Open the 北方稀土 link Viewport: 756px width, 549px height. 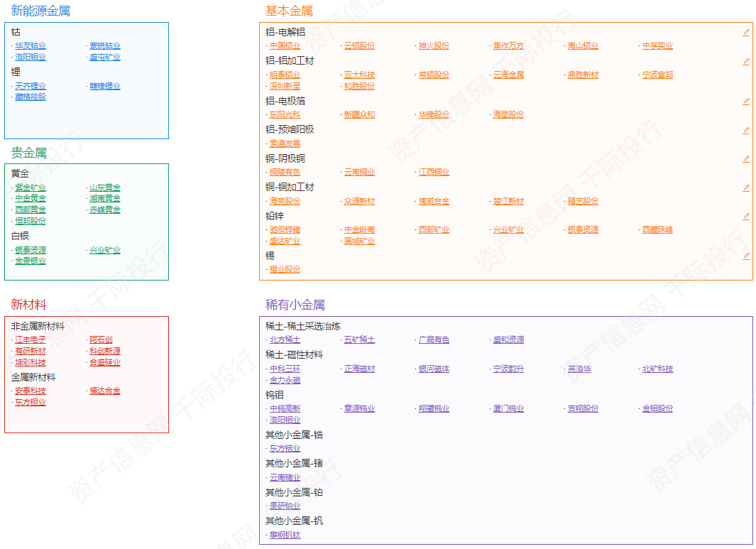click(x=285, y=340)
